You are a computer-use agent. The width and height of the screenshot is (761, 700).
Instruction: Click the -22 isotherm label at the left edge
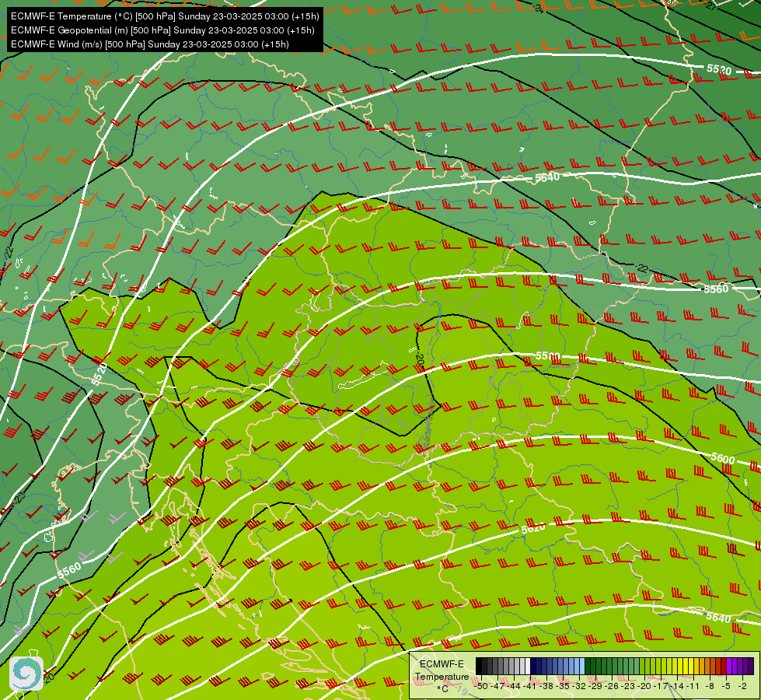click(x=9, y=253)
